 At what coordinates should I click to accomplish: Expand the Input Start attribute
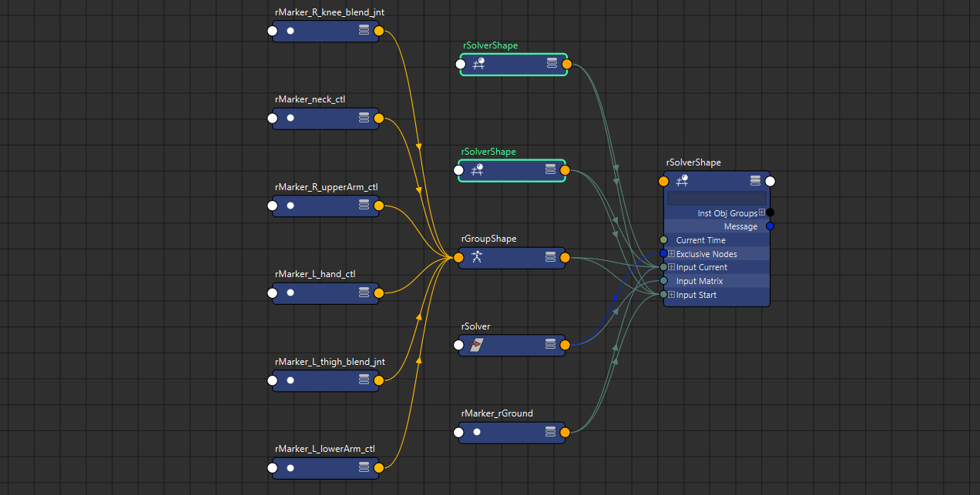672,295
